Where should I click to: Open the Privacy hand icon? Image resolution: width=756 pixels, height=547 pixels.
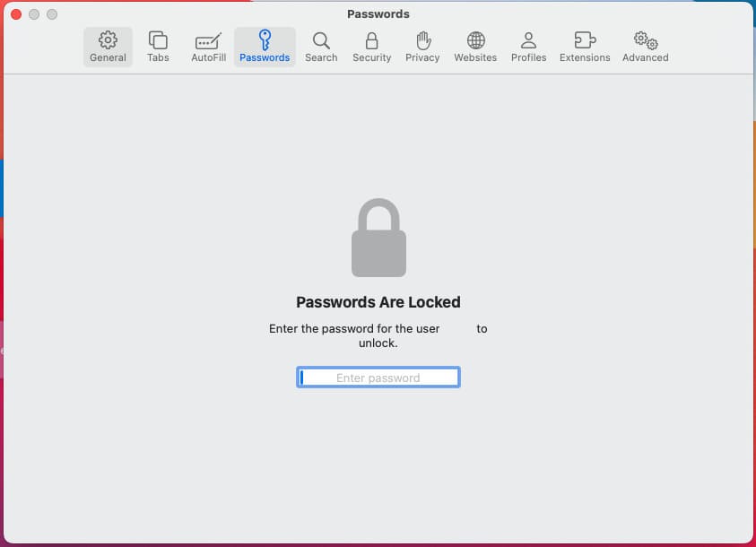[x=422, y=40]
